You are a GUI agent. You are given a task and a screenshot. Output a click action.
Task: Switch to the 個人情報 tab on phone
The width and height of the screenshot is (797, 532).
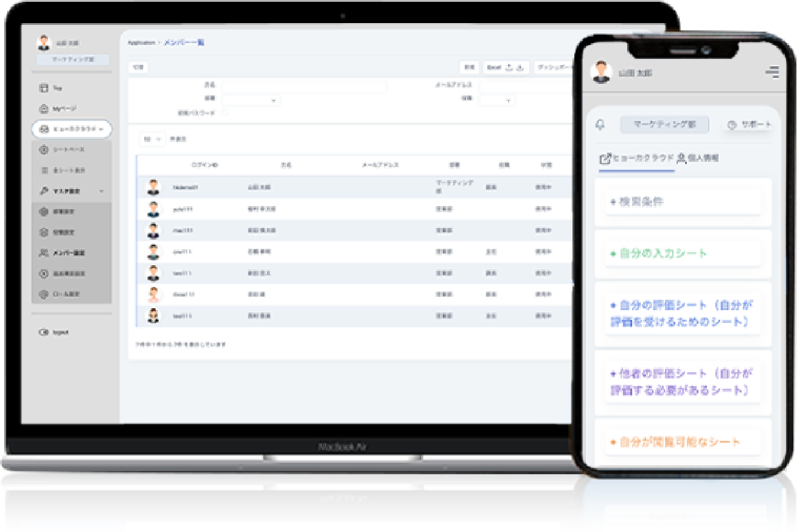[x=698, y=158]
